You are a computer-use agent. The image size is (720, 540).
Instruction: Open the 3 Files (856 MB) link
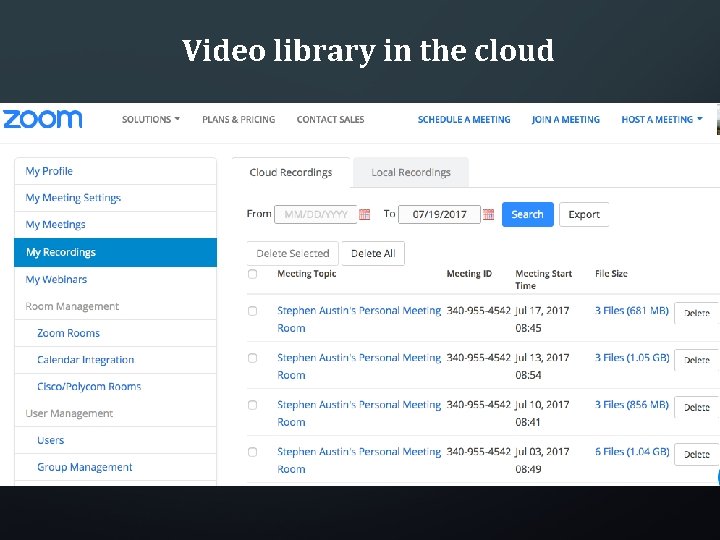[x=632, y=405]
